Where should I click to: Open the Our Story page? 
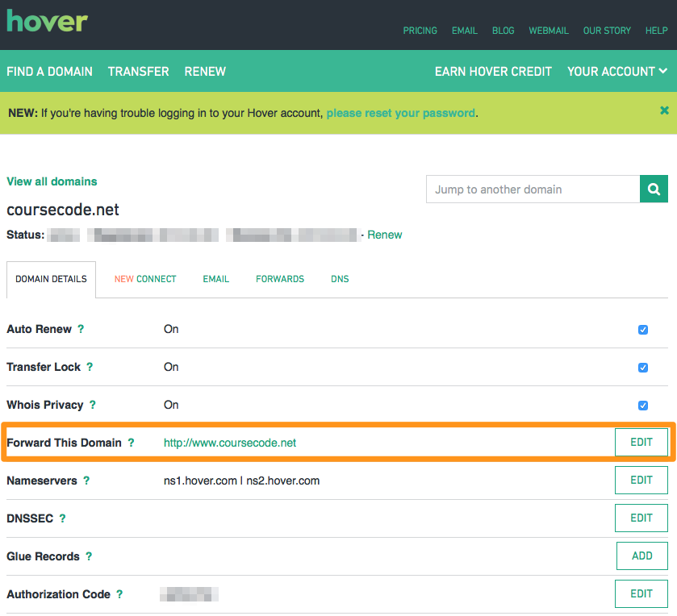(x=607, y=31)
